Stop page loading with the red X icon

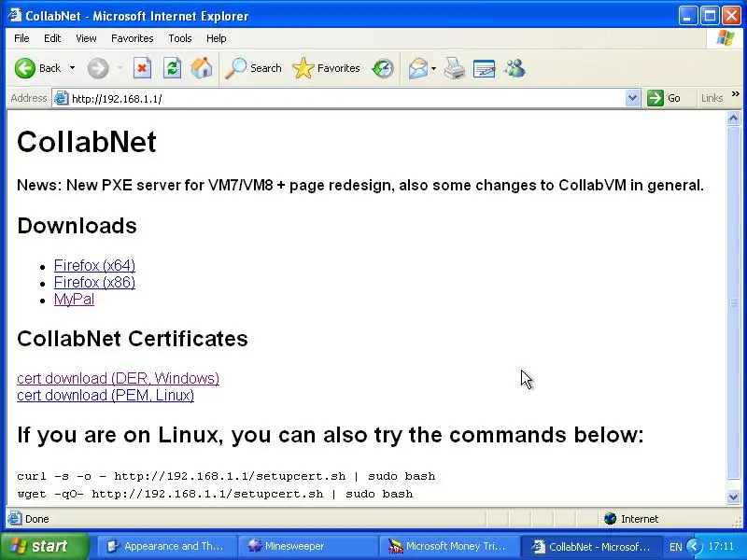(x=142, y=68)
